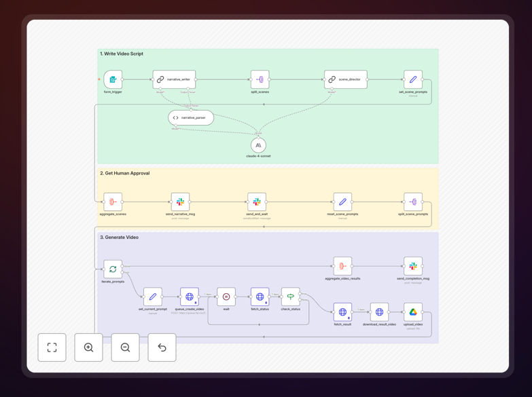This screenshot has height=397, width=532.
Task: Select the fetch_status HTTP node
Action: tap(260, 297)
